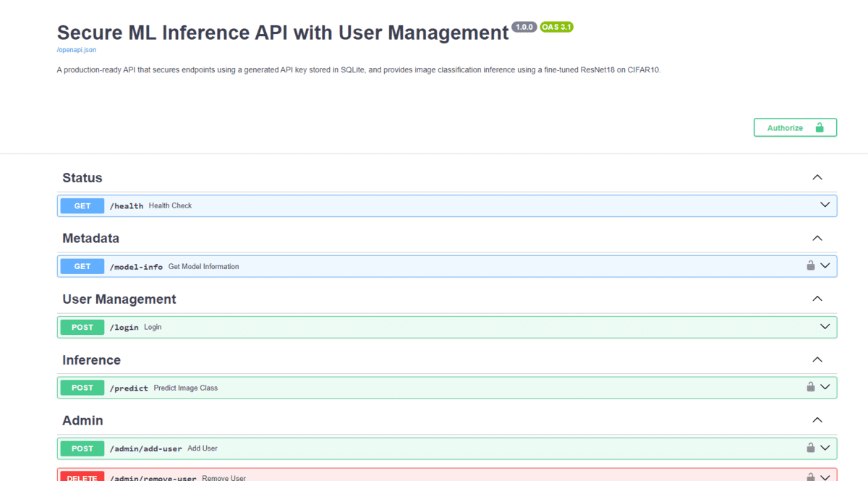This screenshot has width=868, height=481.
Task: Click the Inference section heading
Action: (91, 360)
